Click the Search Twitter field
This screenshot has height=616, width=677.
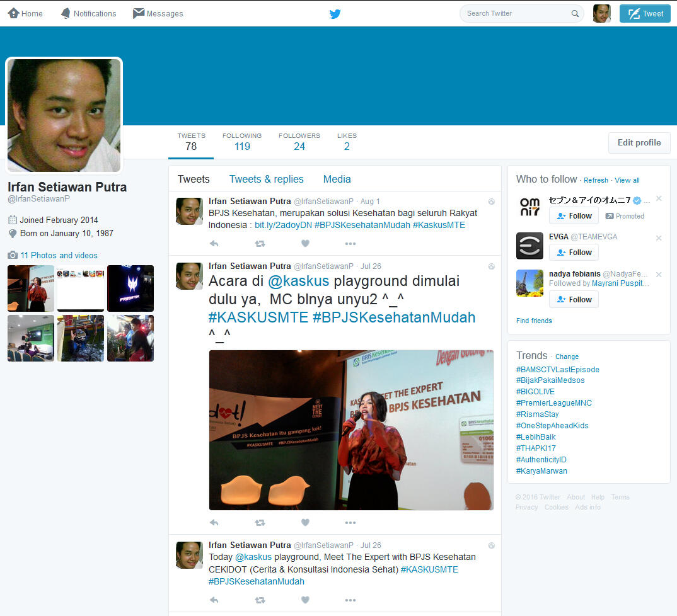click(x=516, y=13)
